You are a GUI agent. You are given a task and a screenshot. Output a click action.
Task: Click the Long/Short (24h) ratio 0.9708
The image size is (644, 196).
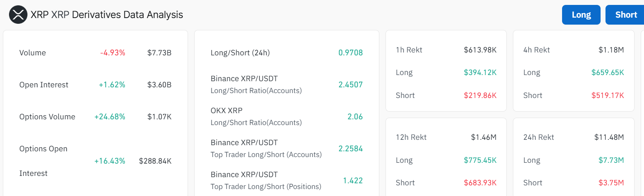(x=351, y=52)
